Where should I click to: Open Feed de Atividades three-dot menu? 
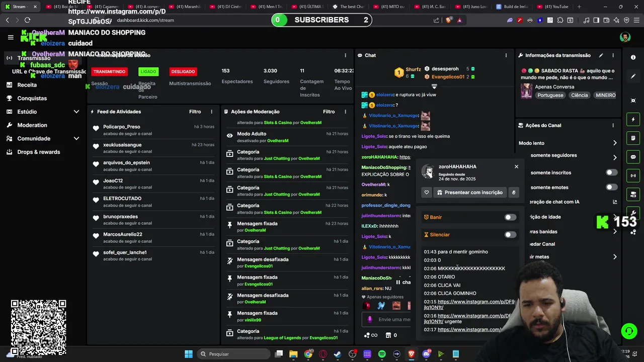(211, 112)
